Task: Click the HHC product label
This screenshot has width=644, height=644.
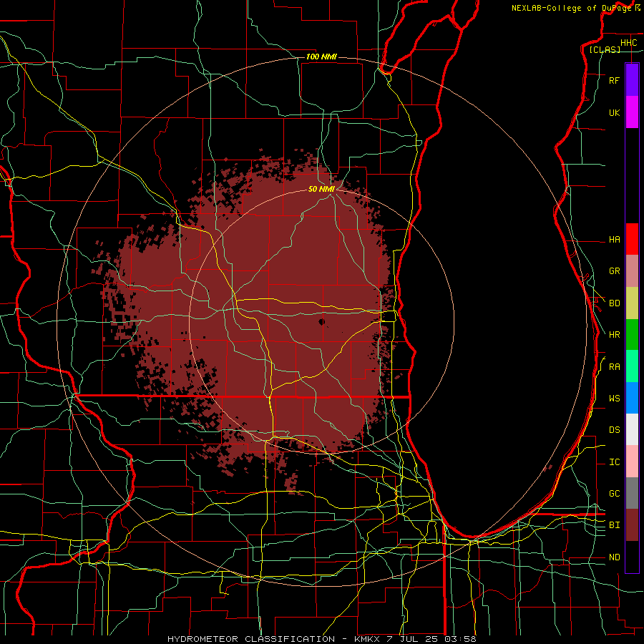Action: point(628,43)
